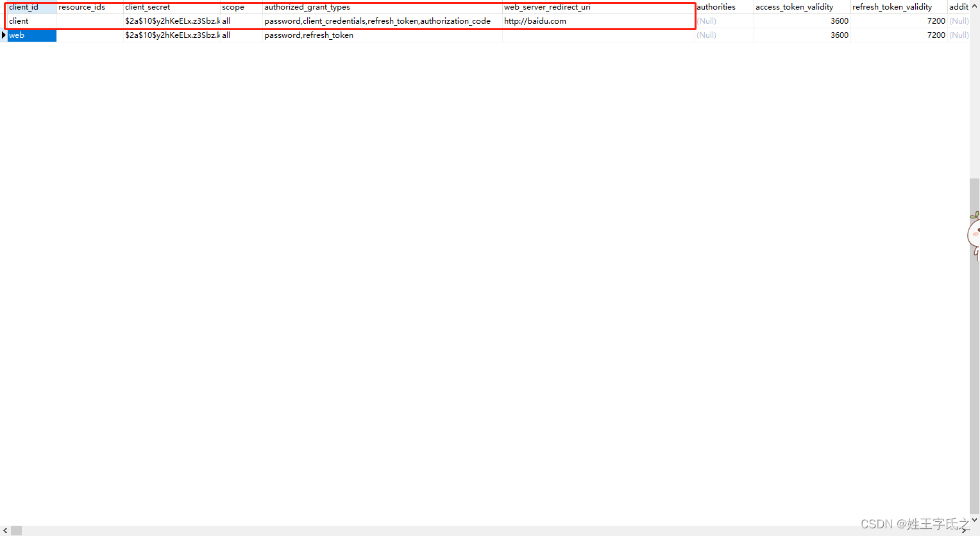
Task: Click the client_secret column header
Action: (x=172, y=7)
